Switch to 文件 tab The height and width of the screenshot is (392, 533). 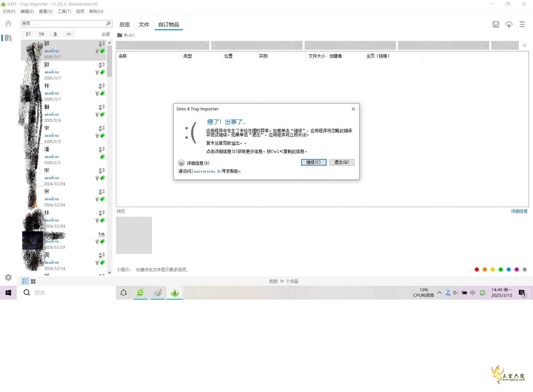pos(144,24)
